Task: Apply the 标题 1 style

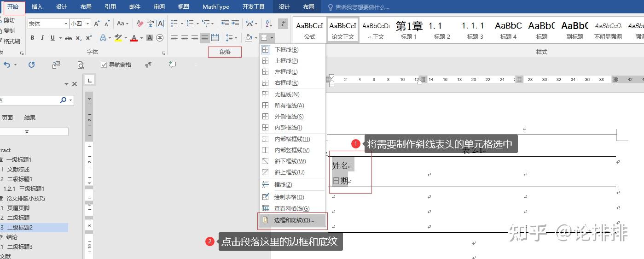Action: (409, 30)
